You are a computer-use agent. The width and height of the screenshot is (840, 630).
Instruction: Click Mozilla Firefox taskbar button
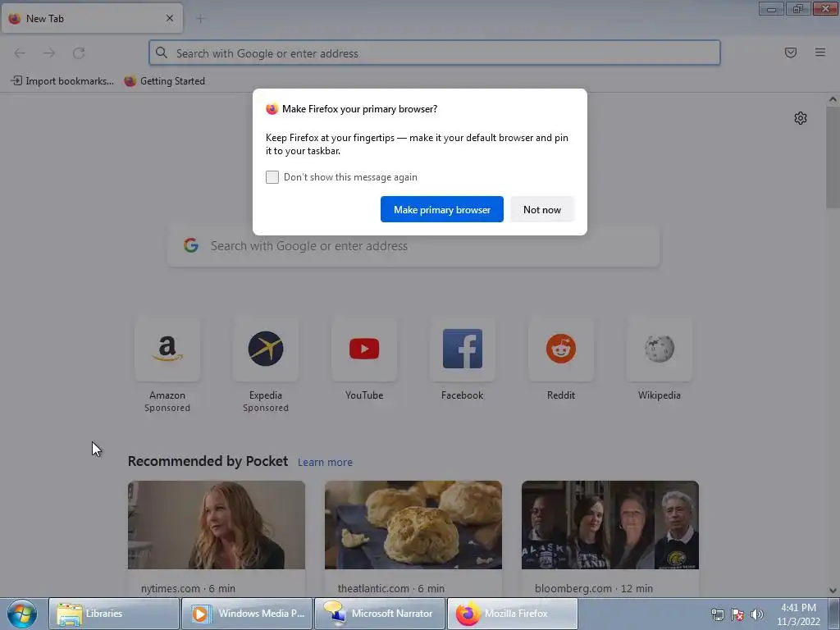point(513,614)
